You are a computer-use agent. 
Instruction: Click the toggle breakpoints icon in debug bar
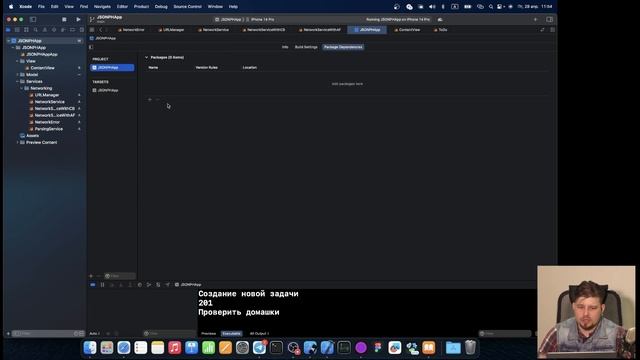click(93, 284)
